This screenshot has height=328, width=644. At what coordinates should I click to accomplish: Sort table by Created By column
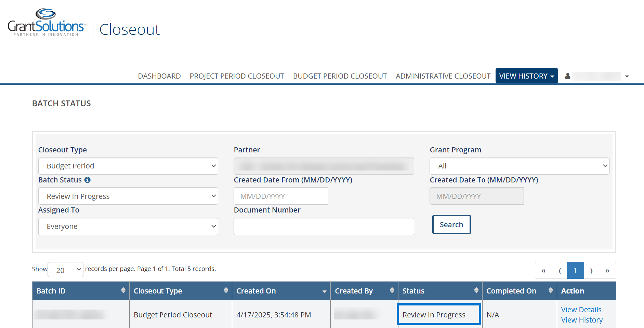click(392, 290)
